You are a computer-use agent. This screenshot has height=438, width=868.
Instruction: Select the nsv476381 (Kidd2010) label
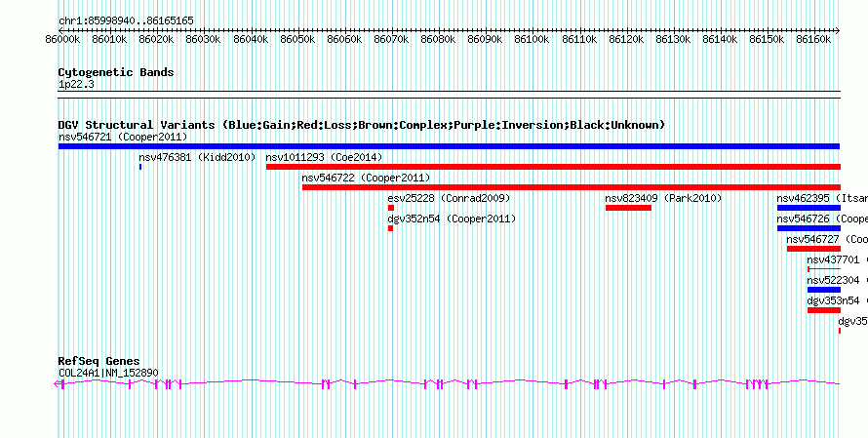point(197,157)
